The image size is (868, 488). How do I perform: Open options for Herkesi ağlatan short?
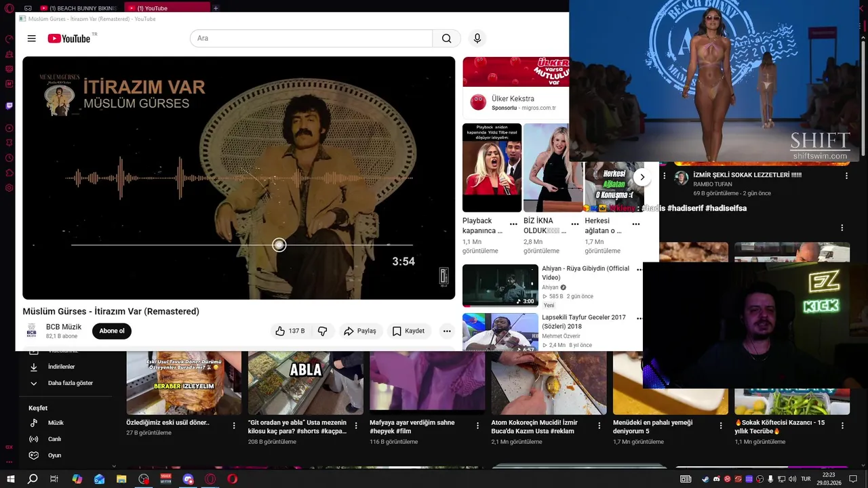coord(636,224)
